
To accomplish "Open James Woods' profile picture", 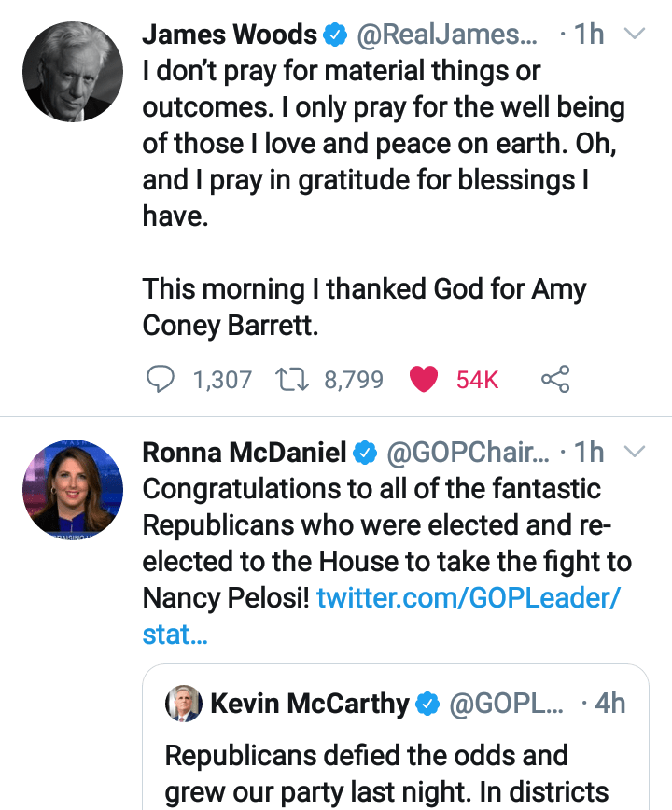I will pos(73,72).
